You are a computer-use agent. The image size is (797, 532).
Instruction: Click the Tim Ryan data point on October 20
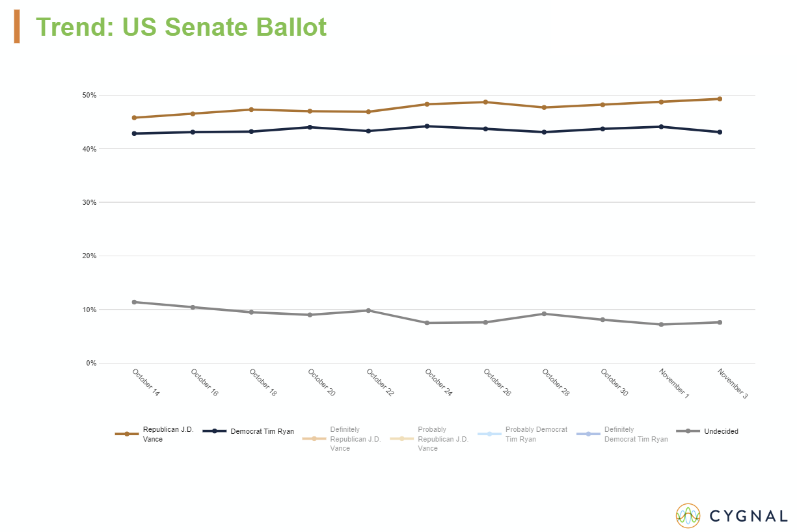pos(310,127)
